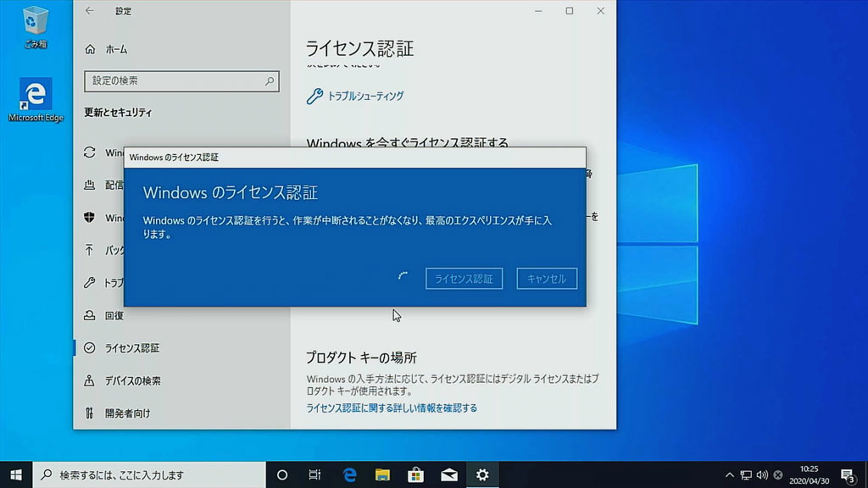Open ライセンス認証に関する詳しい情報を確認する link

click(x=392, y=408)
